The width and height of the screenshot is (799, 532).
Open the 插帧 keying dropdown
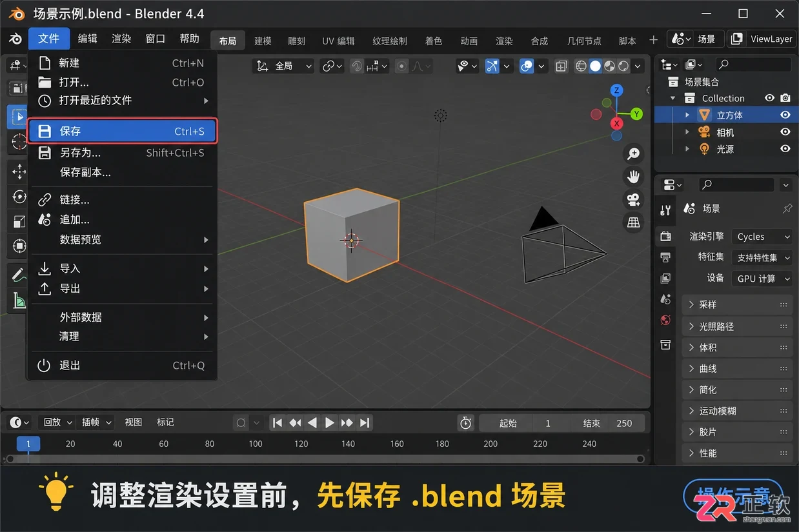tap(96, 422)
